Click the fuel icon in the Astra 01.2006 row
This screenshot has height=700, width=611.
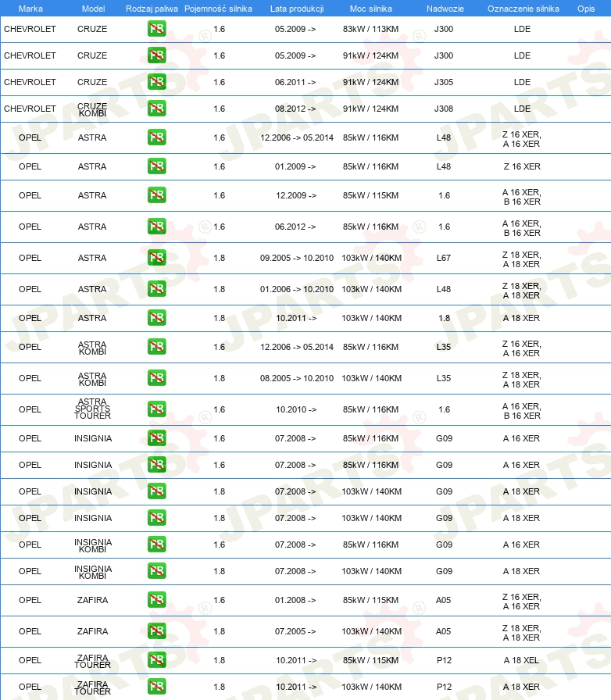click(x=157, y=289)
